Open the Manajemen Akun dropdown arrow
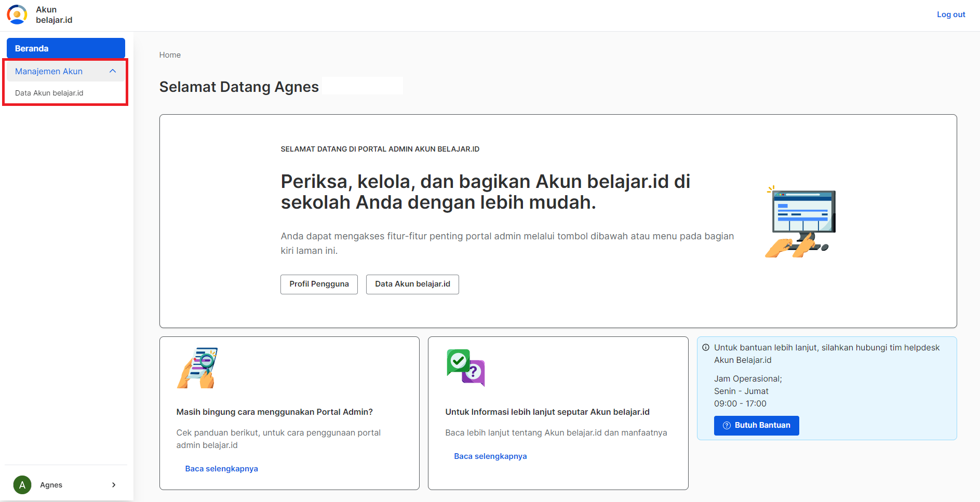 (113, 71)
